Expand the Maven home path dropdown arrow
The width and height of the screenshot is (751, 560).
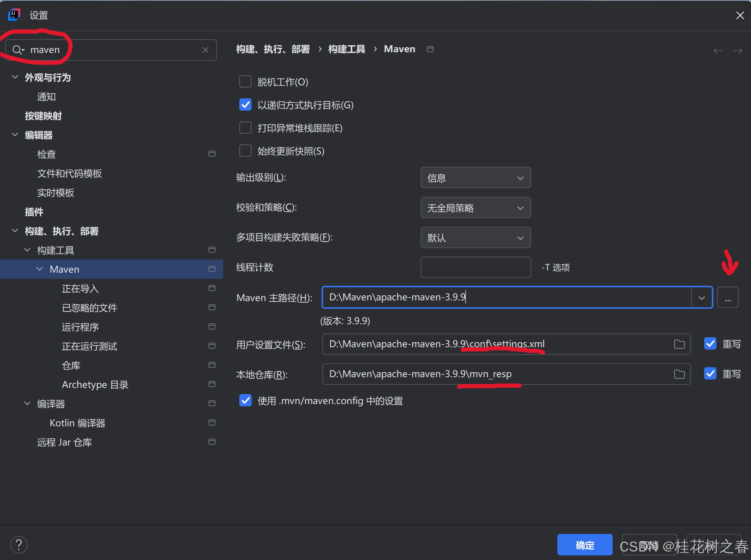701,298
